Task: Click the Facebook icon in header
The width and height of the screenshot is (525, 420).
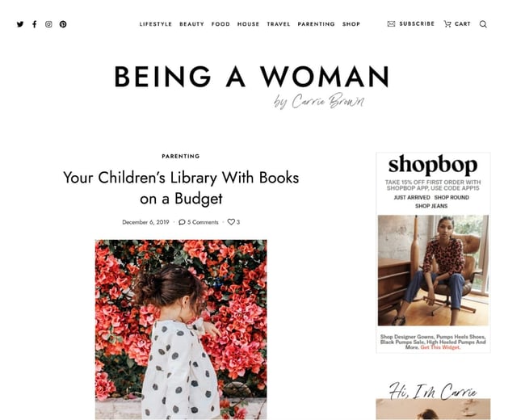Action: pyautogui.click(x=34, y=24)
